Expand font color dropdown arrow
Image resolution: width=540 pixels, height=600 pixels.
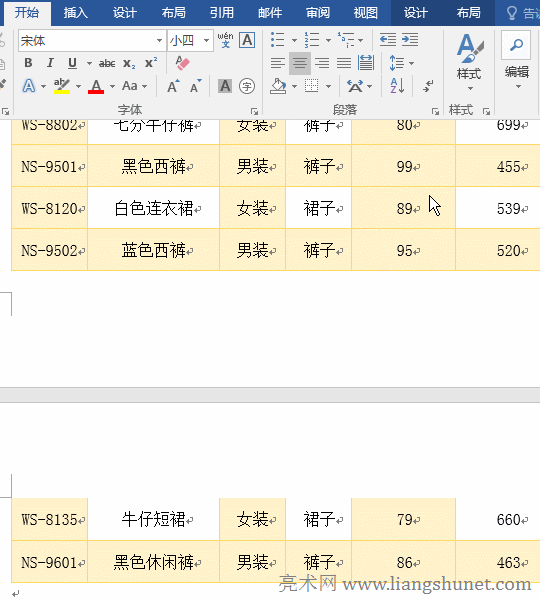(112, 86)
